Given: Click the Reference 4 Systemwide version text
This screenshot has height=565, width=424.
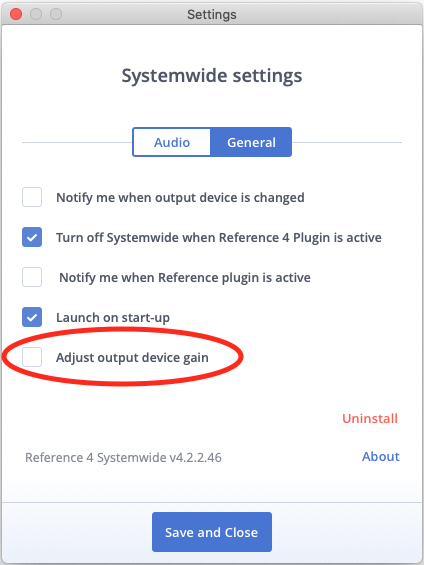Looking at the screenshot, I should click(123, 457).
